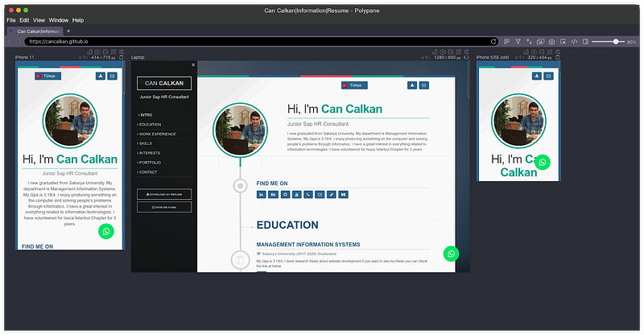Open the File menu
The width and height of the screenshot is (644, 335).
(x=11, y=20)
